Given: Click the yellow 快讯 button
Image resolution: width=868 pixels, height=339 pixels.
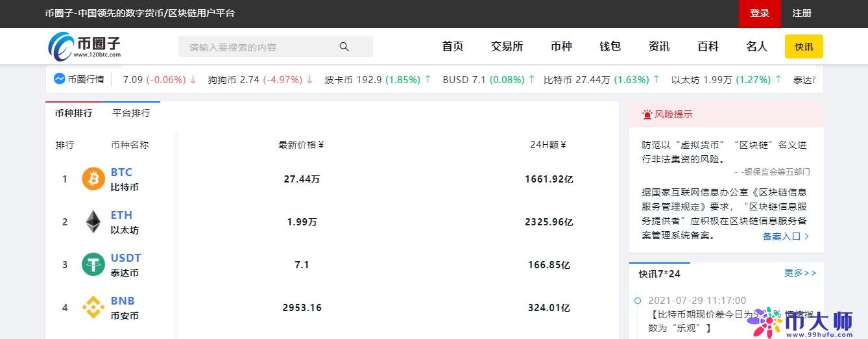Looking at the screenshot, I should coord(804,47).
